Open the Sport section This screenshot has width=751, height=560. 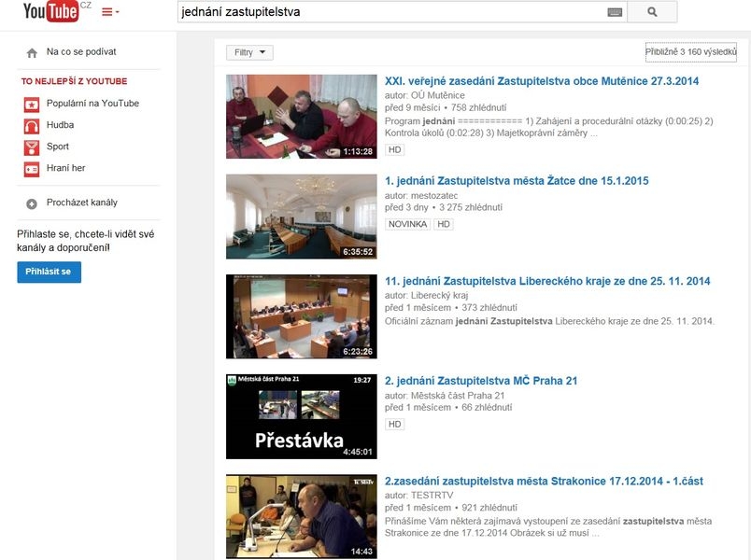(x=58, y=147)
